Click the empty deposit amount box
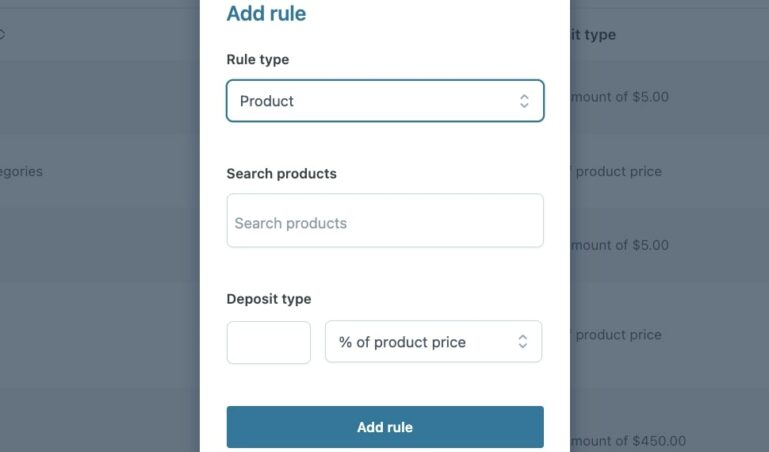 [x=269, y=342]
